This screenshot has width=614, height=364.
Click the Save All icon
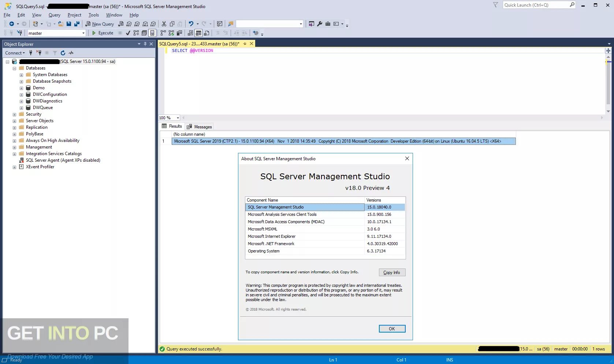(x=77, y=24)
